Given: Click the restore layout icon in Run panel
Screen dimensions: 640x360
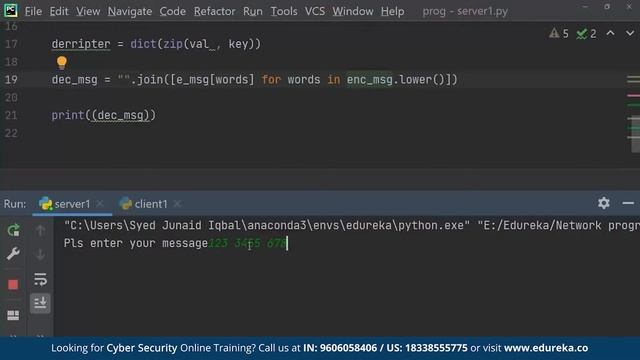Looking at the screenshot, I should point(13,315).
